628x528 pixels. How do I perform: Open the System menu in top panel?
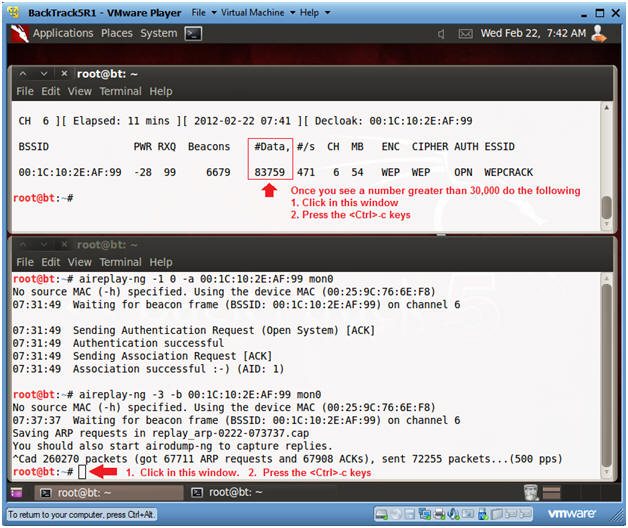pos(159,33)
